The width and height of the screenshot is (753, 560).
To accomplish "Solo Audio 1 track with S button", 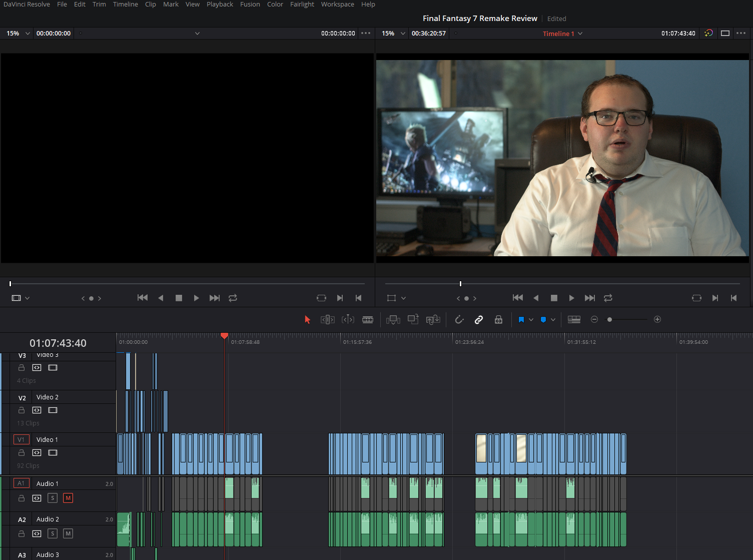I will [53, 498].
